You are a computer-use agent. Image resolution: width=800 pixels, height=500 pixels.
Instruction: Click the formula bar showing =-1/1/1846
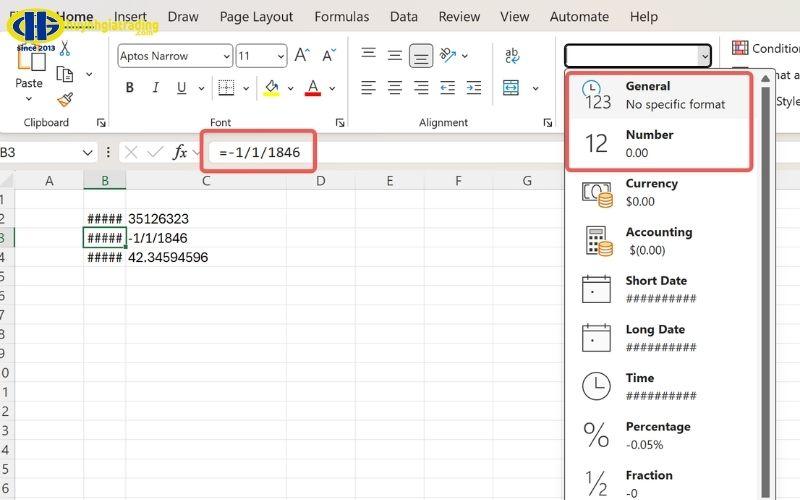(259, 152)
